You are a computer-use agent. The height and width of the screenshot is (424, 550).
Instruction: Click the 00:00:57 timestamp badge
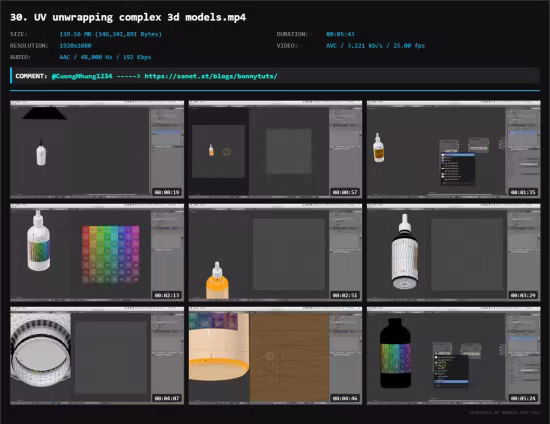coord(345,192)
